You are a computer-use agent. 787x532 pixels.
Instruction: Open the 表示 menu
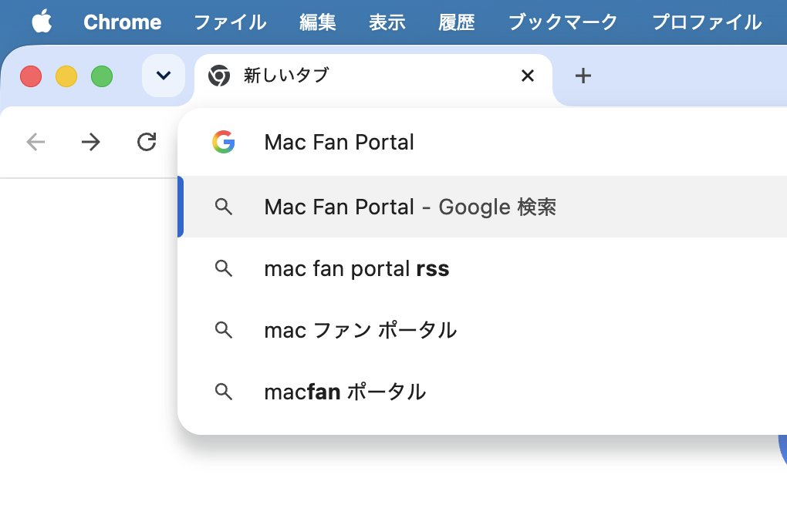387,22
